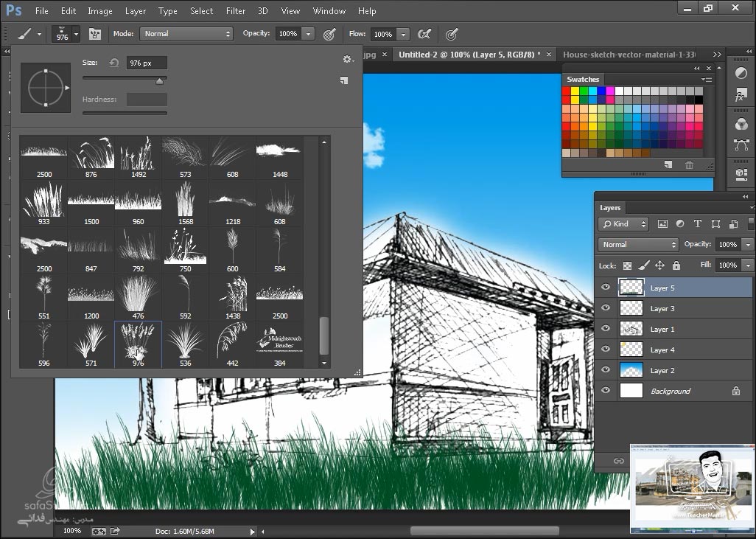Toggle the Brush panel button

click(x=95, y=34)
